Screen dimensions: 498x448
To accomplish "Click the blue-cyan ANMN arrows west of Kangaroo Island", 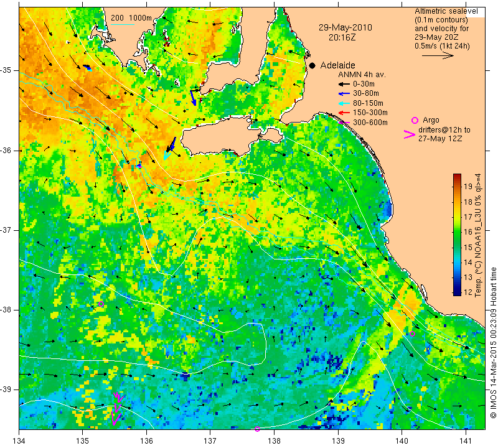I will 170,148.
